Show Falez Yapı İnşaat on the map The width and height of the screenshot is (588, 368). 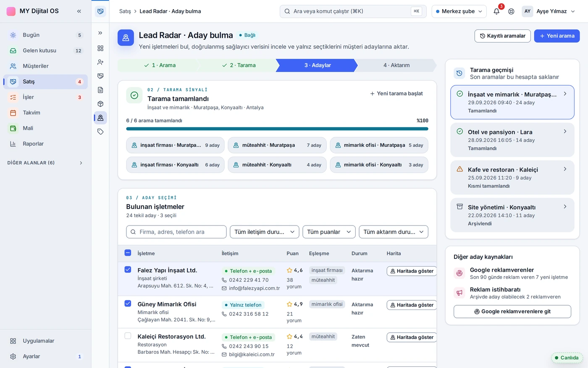(412, 271)
